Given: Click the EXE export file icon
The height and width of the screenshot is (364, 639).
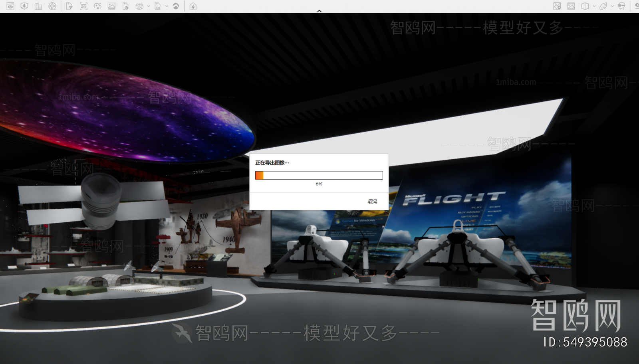Looking at the screenshot, I should [158, 6].
